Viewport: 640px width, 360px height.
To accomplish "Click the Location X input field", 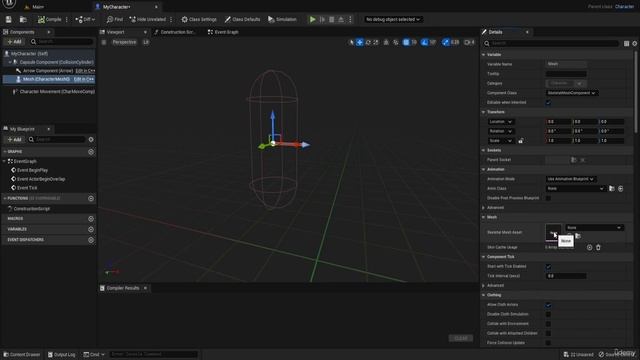I will pos(559,122).
